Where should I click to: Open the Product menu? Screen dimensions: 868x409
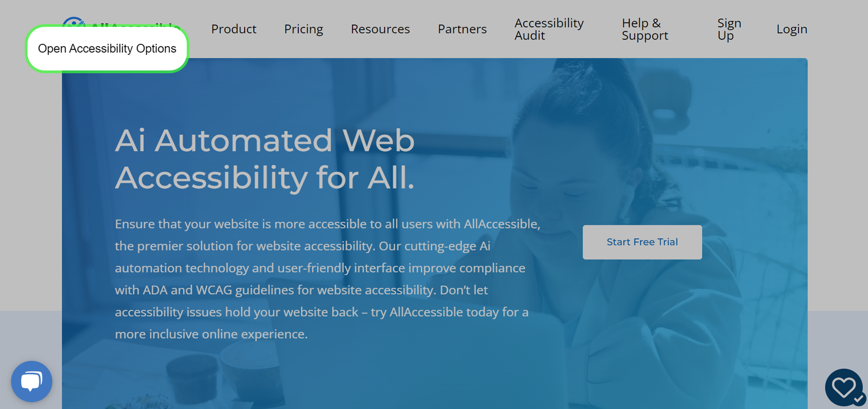point(234,29)
